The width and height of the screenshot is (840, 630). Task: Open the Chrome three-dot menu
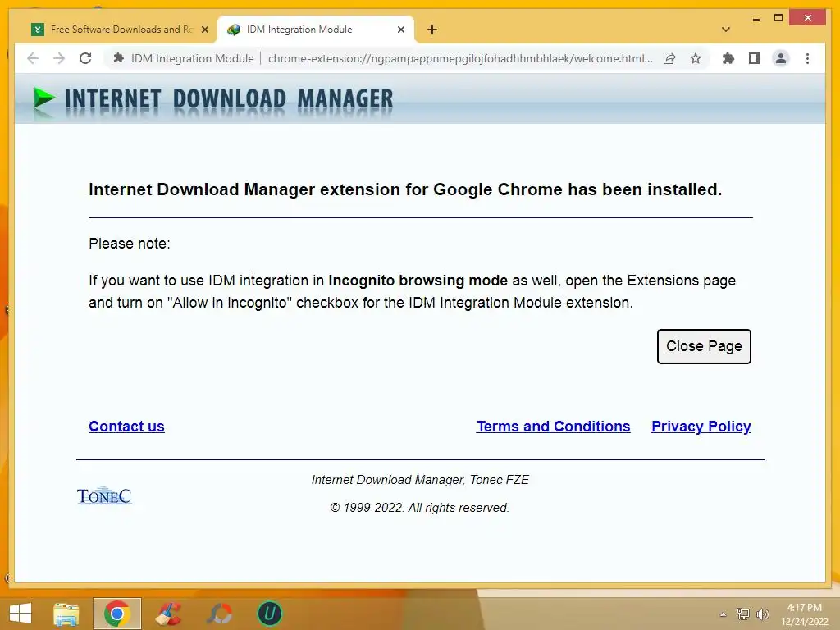click(x=807, y=58)
